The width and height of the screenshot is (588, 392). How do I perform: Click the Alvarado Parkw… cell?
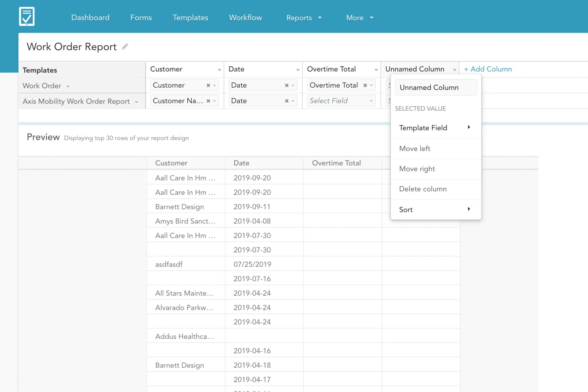186,308
